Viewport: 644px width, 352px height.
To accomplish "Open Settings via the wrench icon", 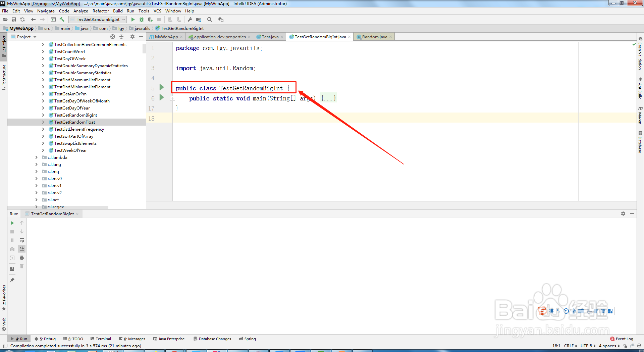I will click(190, 19).
